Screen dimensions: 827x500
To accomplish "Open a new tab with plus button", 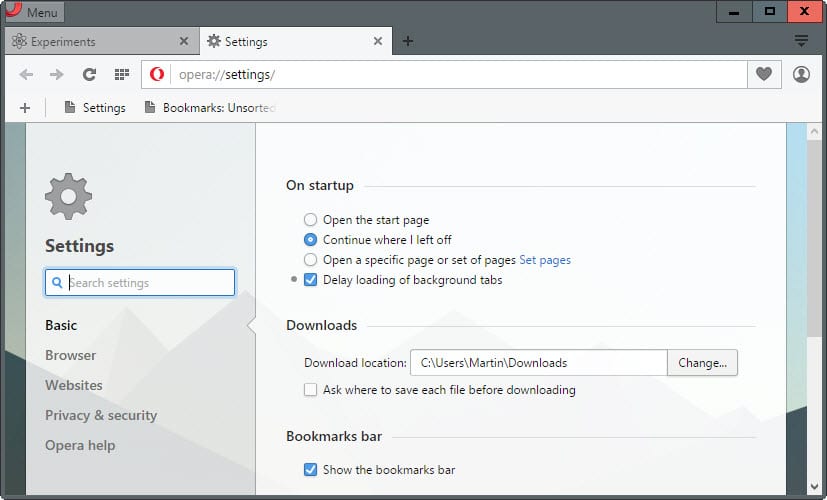I will 408,42.
